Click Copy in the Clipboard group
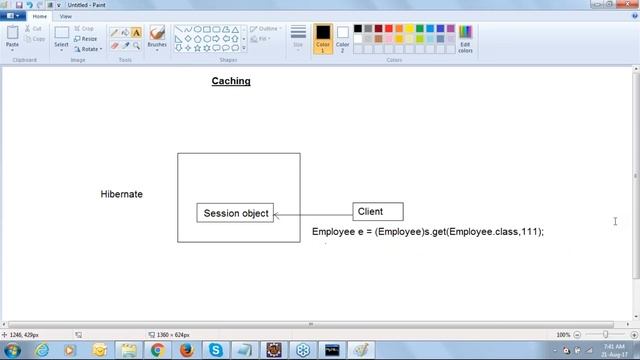Image resolution: width=640 pixels, height=360 pixels. [x=34, y=39]
